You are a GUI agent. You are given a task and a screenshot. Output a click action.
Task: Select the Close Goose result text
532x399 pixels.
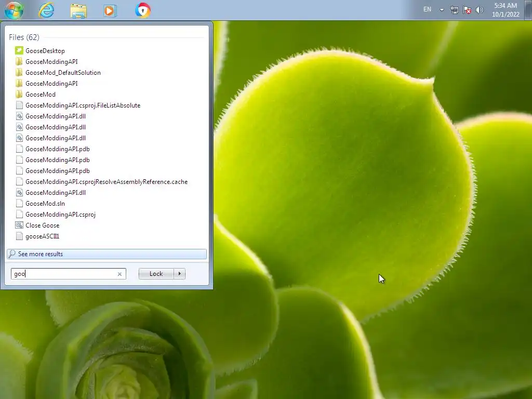click(x=43, y=225)
